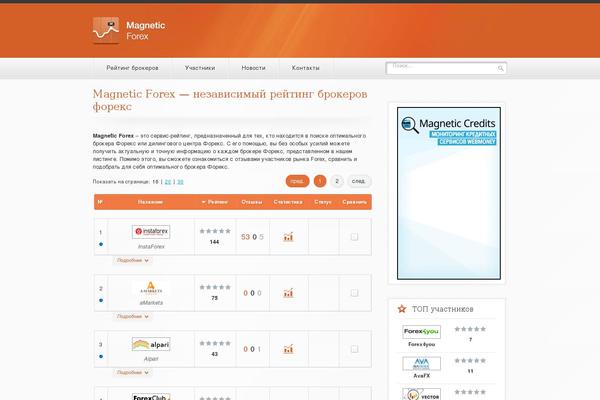Open the Участники menu item
Image resolution: width=600 pixels, height=400 pixels.
point(200,68)
